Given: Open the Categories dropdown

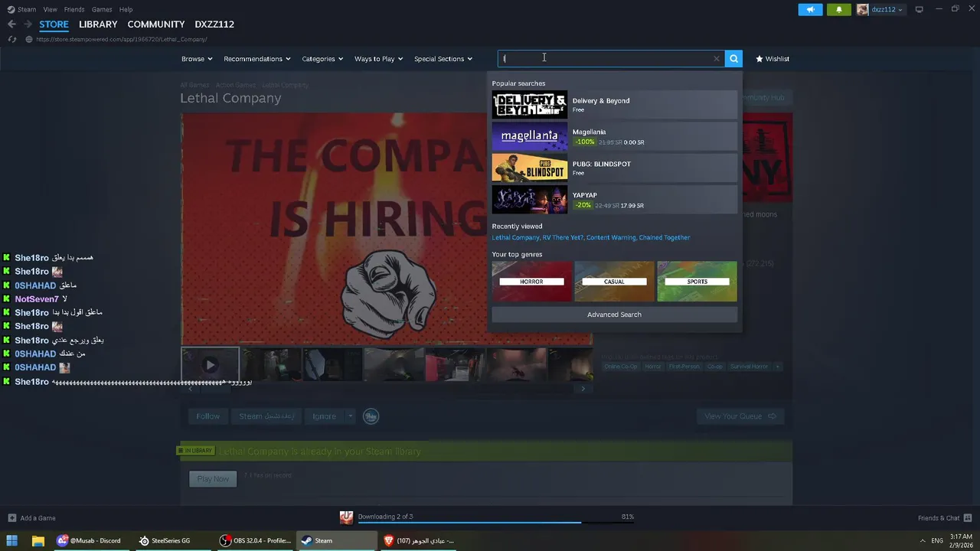Looking at the screenshot, I should coord(322,59).
